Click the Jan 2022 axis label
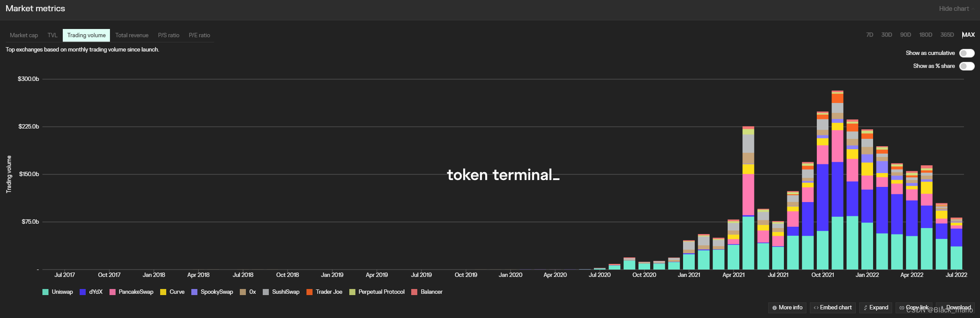The image size is (980, 318). click(x=867, y=275)
